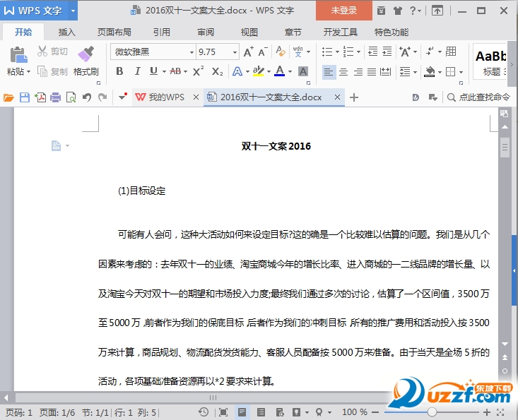
Task: Switch to full screen view icon
Action: click(223, 412)
